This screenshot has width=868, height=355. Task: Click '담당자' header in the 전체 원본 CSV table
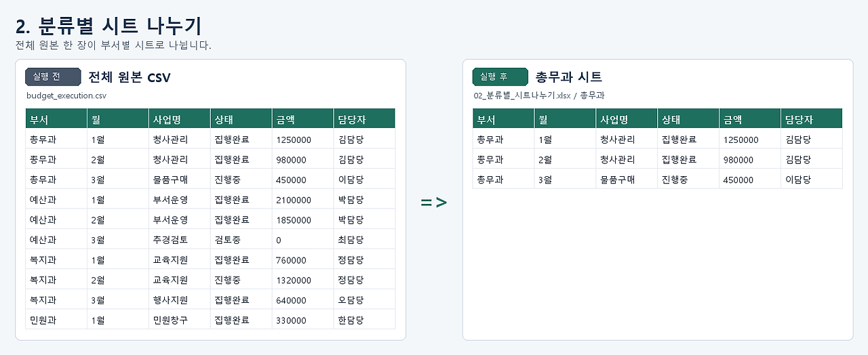[x=365, y=119]
